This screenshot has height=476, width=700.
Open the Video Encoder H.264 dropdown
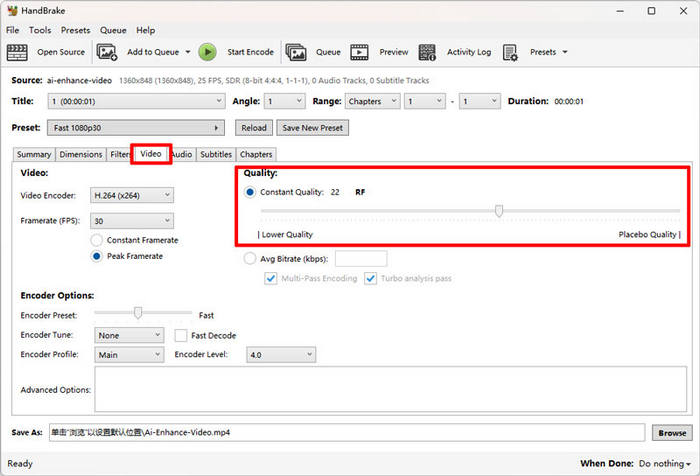(x=132, y=196)
